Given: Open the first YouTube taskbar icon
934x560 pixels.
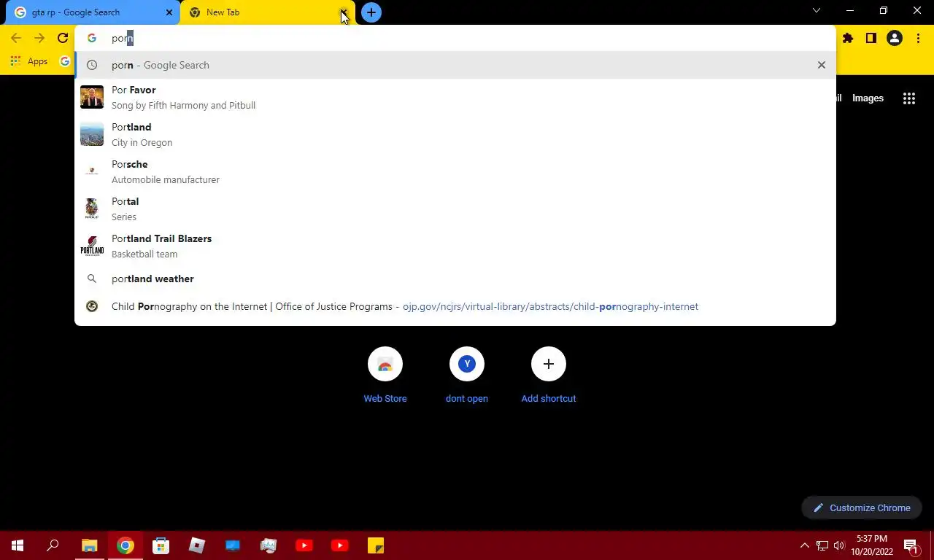Looking at the screenshot, I should coord(304,545).
